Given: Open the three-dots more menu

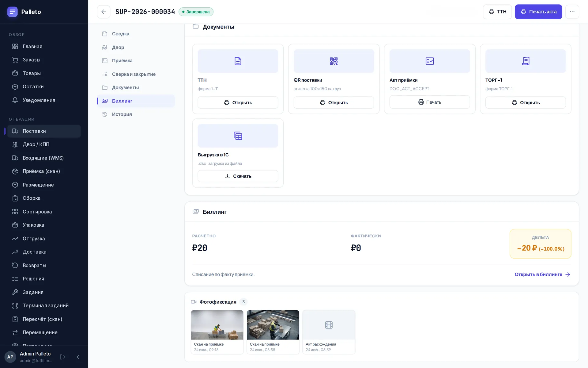Looking at the screenshot, I should 572,12.
